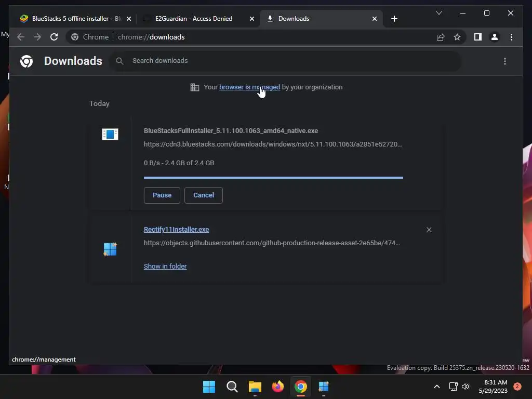
Task: Open the browser is managed link
Action: pyautogui.click(x=250, y=87)
